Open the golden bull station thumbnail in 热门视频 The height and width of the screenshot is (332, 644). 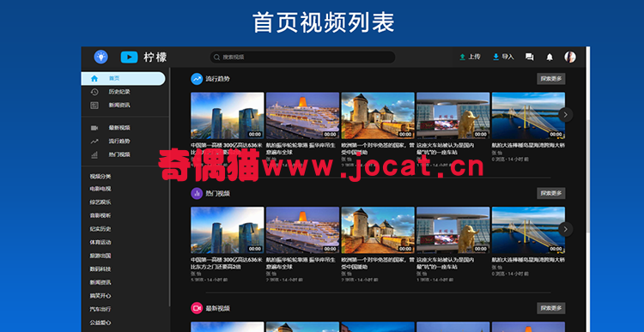[453, 230]
